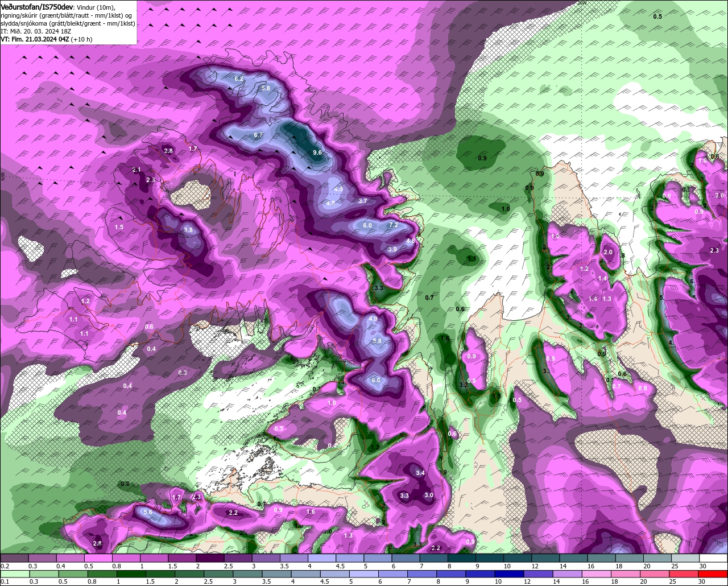Click the 0.1 label under the rain legend
Image resolution: width=728 pixels, height=586 pixels.
(5, 581)
